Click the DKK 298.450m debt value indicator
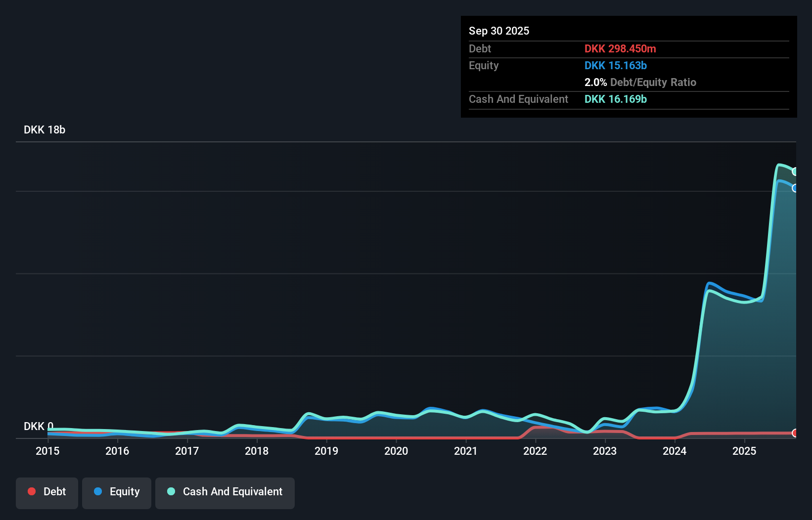This screenshot has height=520, width=812. 620,48
